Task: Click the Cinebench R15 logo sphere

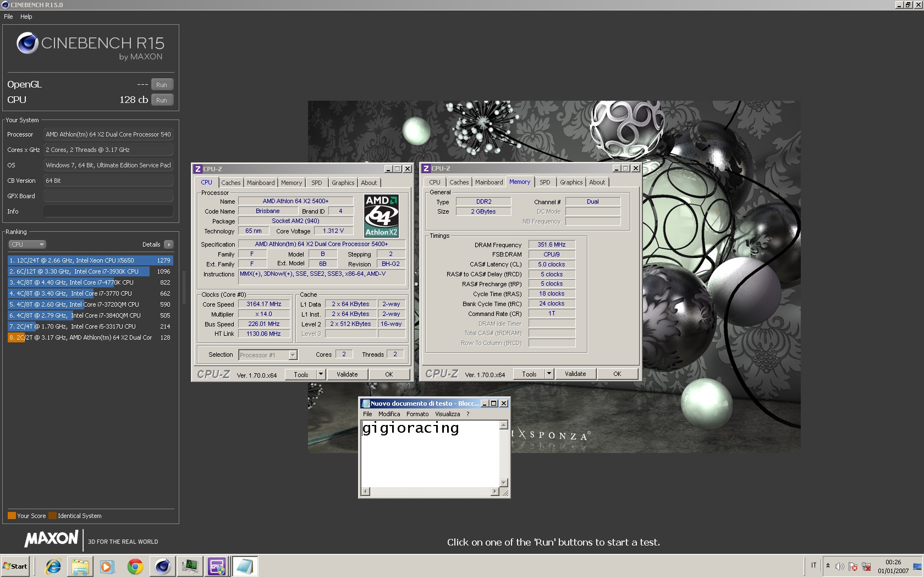Action: pos(28,43)
